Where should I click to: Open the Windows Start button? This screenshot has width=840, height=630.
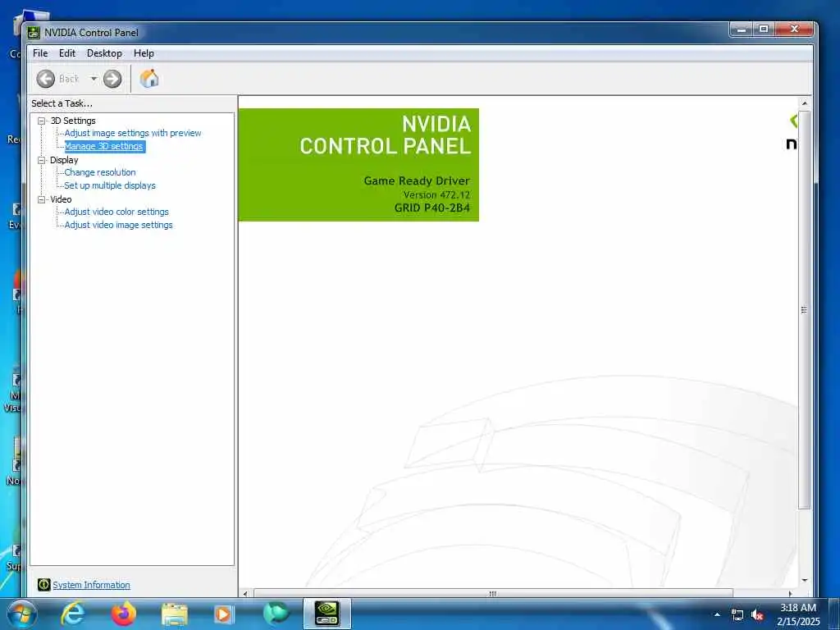(21, 614)
